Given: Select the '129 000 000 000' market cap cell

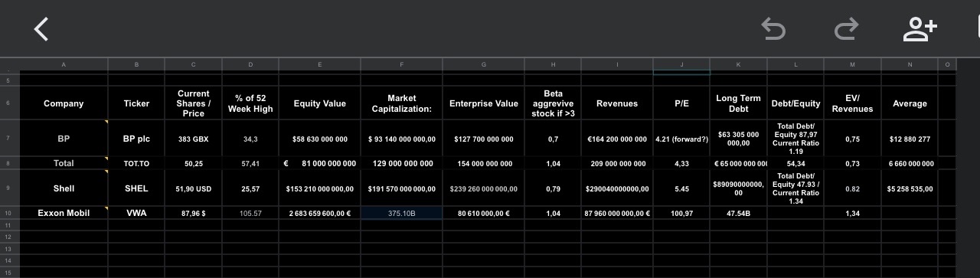Looking at the screenshot, I should pyautogui.click(x=402, y=163).
